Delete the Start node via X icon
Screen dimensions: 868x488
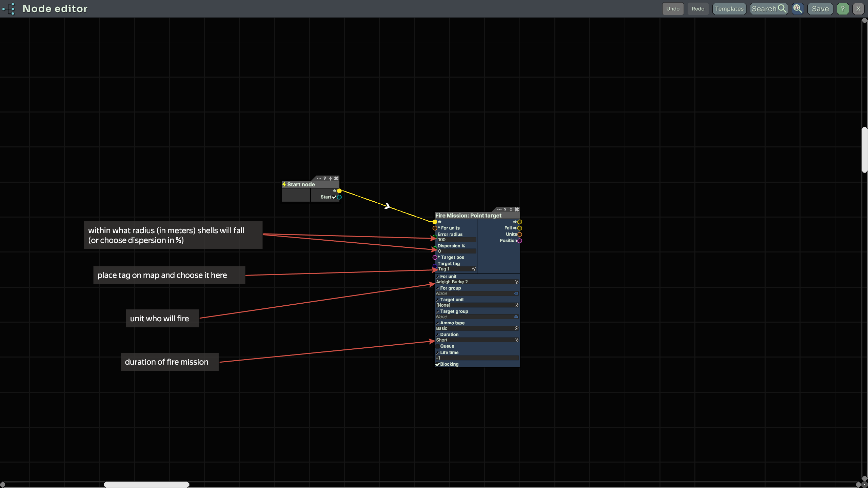click(336, 178)
